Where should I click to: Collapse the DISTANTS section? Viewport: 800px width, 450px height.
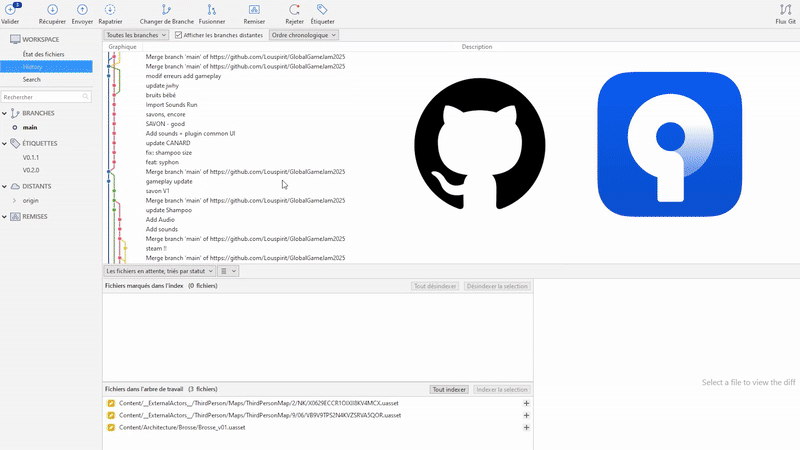pyautogui.click(x=5, y=186)
